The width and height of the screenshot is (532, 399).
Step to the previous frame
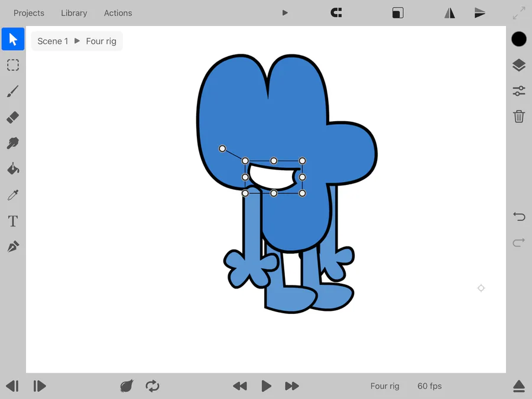click(12, 386)
